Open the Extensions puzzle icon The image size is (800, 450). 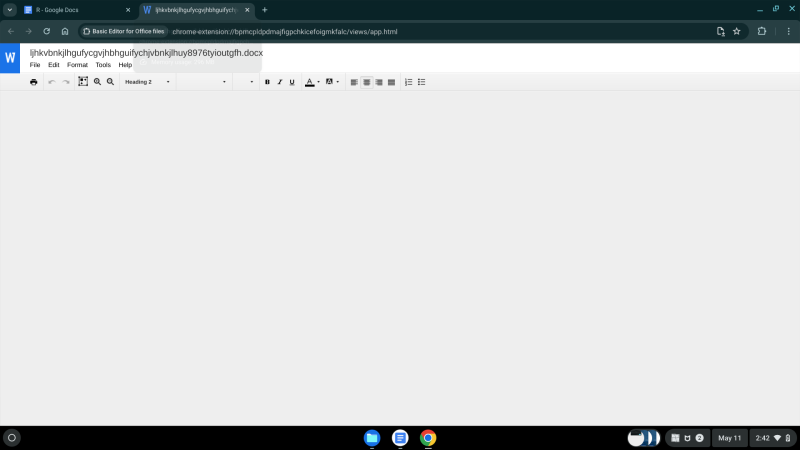point(762,32)
